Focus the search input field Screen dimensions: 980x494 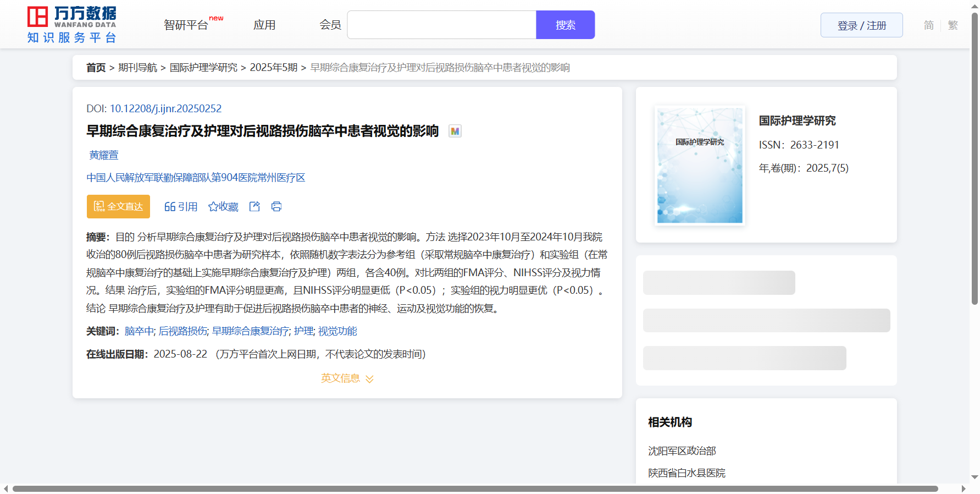point(441,25)
